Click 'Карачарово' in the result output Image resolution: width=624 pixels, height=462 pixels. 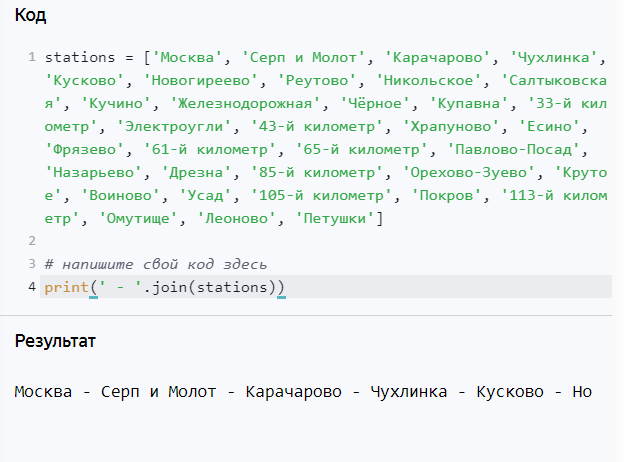(293, 392)
